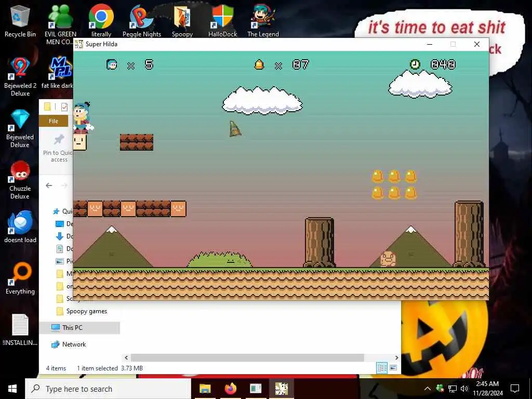This screenshot has width=532, height=399.
Task: Open Peggle Nights desktop shortcut
Action: tap(141, 21)
